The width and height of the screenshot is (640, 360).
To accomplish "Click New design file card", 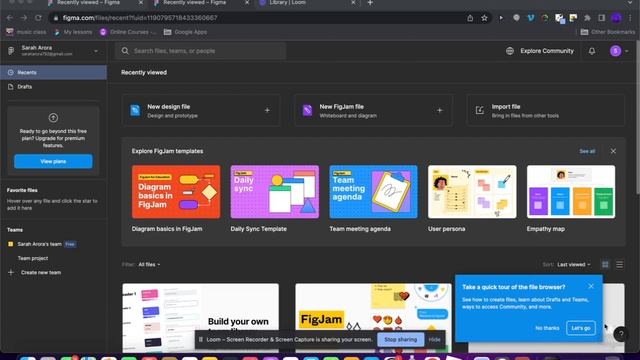I will click(x=201, y=110).
